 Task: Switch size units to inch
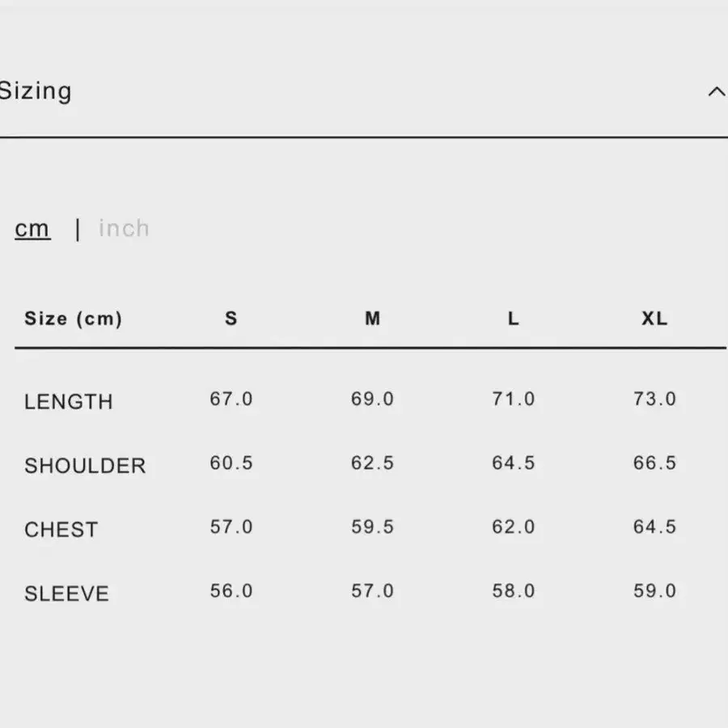124,228
